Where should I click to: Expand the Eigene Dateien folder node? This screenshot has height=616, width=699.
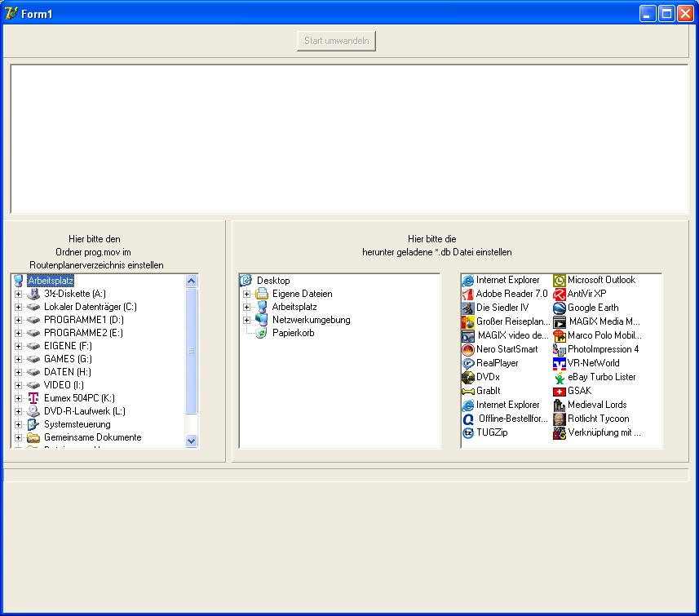247,294
